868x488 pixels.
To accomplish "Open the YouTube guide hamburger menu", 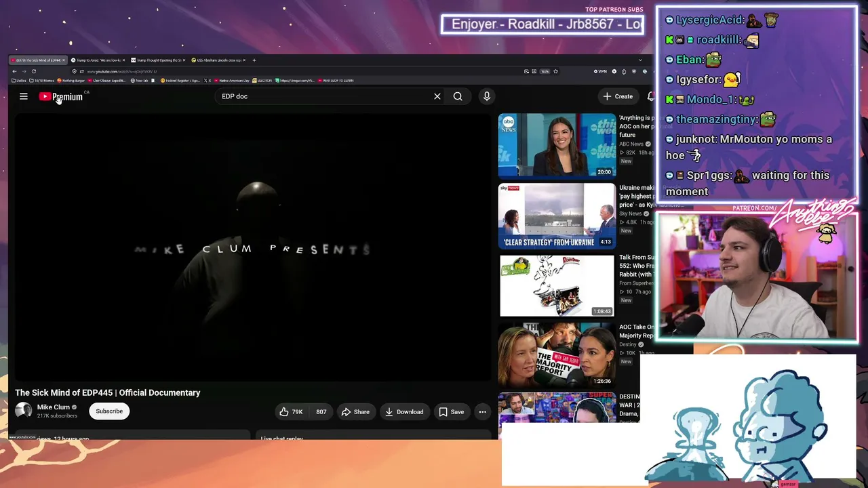I will [24, 96].
